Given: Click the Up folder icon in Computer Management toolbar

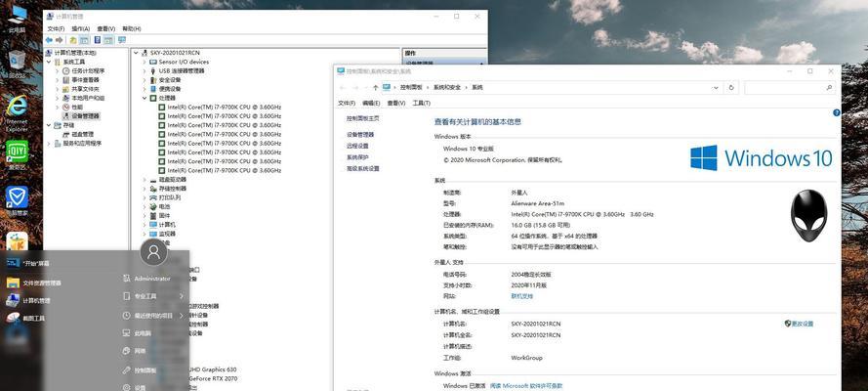Looking at the screenshot, I should point(73,40).
